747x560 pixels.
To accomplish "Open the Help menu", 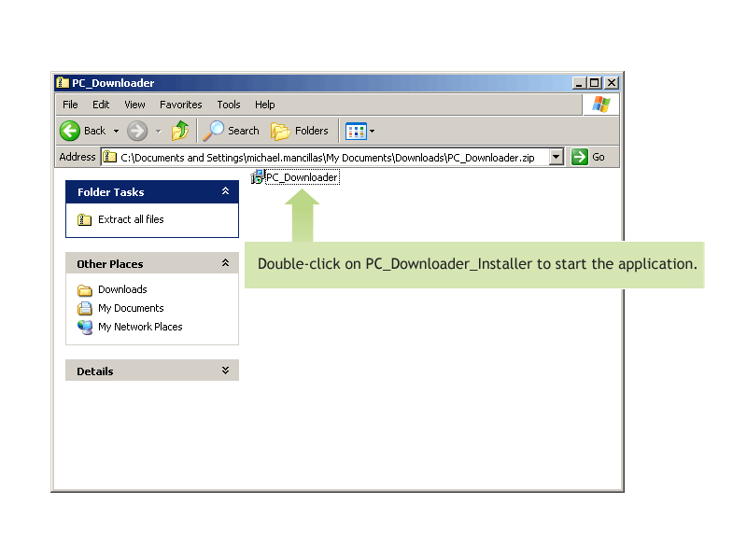I will [x=264, y=105].
